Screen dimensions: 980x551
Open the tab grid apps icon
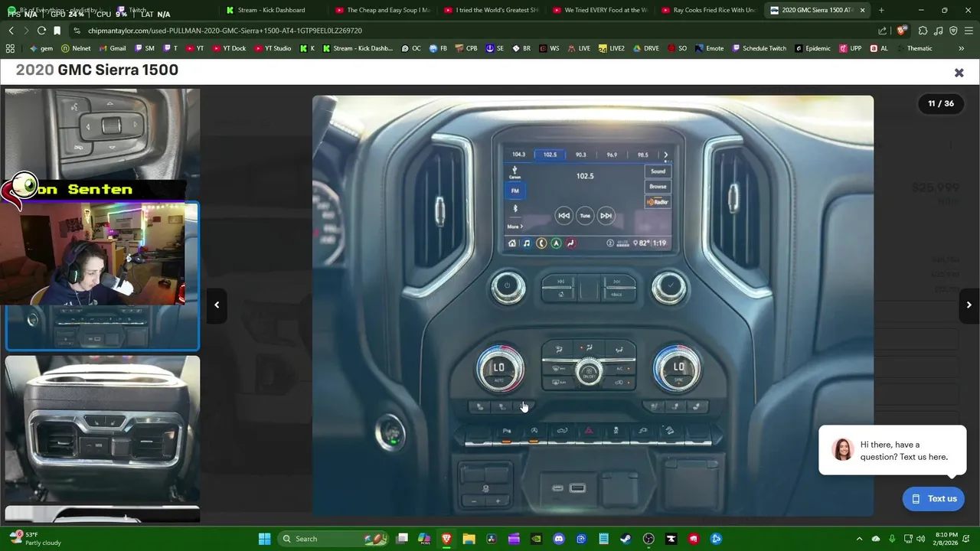10,48
